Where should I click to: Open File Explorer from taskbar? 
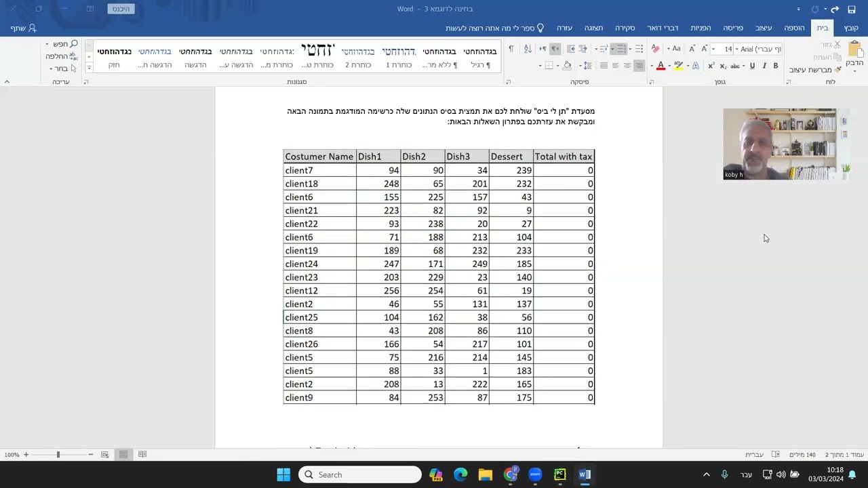point(485,474)
